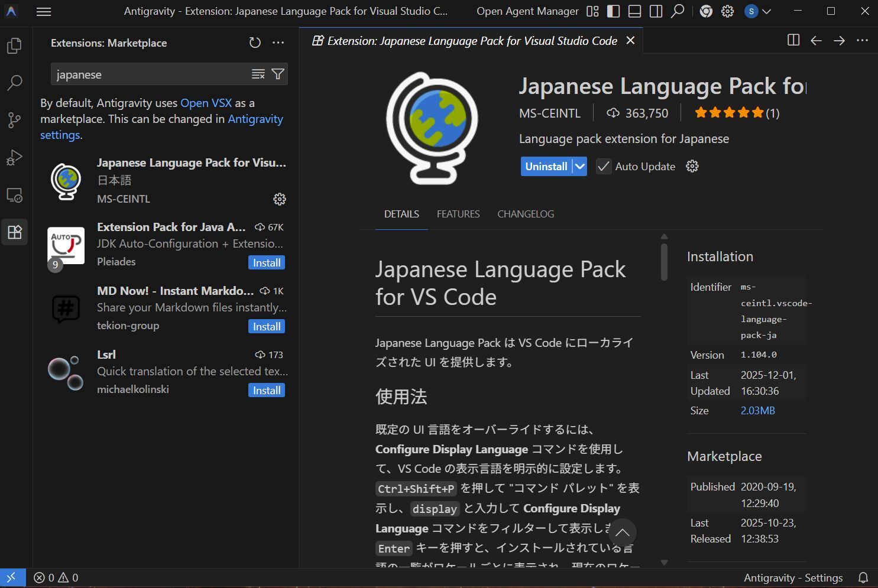Refresh the extensions marketplace list
The width and height of the screenshot is (878, 588).
tap(255, 43)
